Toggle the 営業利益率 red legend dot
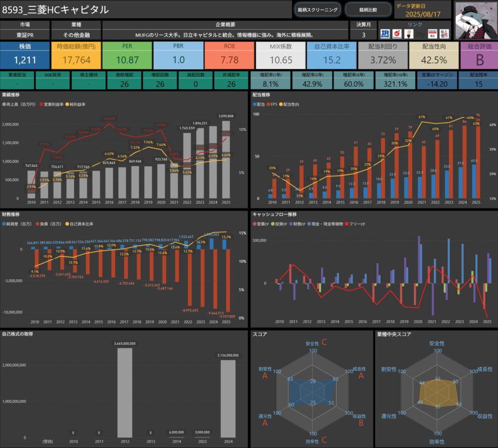Image resolution: width=498 pixels, height=448 pixels. (x=41, y=104)
